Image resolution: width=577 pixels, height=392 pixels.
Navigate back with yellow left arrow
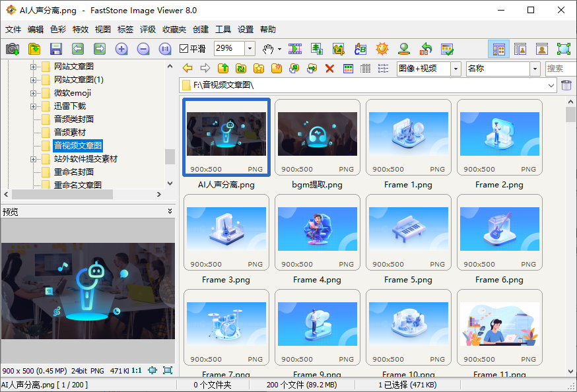[x=187, y=69]
